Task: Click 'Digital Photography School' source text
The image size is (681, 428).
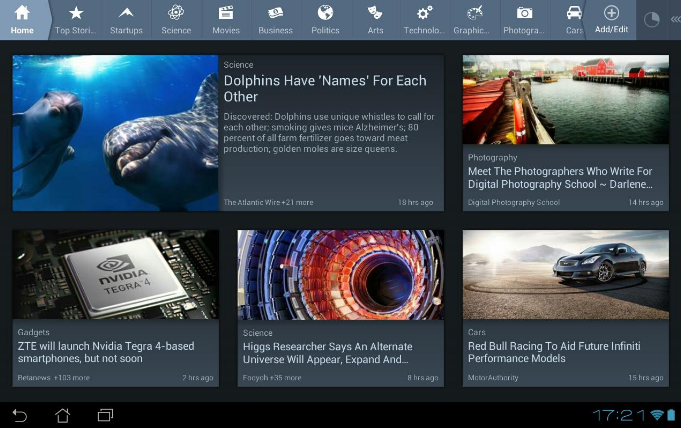Action: click(514, 202)
